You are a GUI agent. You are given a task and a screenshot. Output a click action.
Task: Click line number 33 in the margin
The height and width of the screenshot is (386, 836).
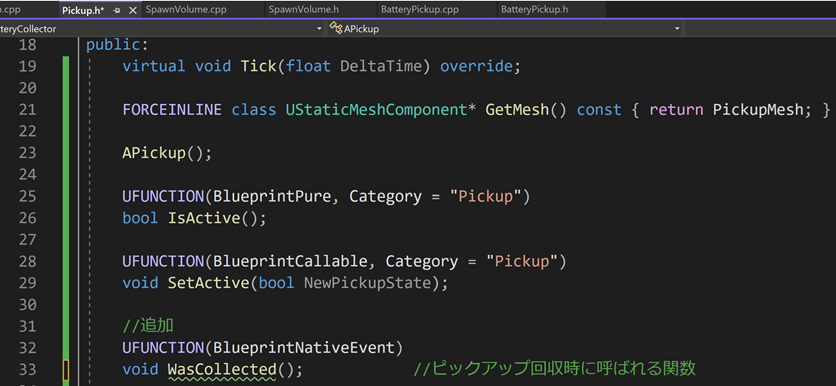pos(27,369)
